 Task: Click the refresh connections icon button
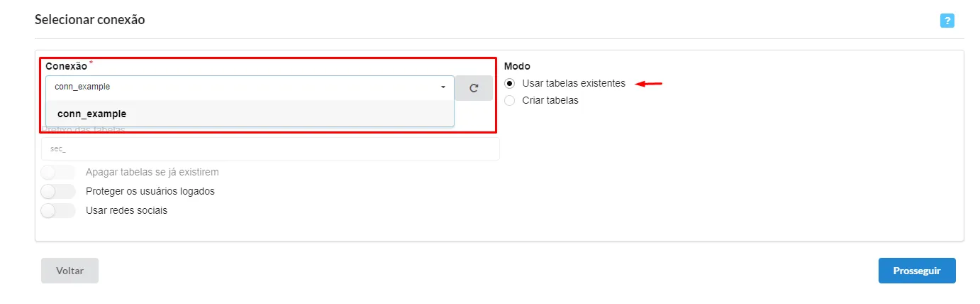474,88
